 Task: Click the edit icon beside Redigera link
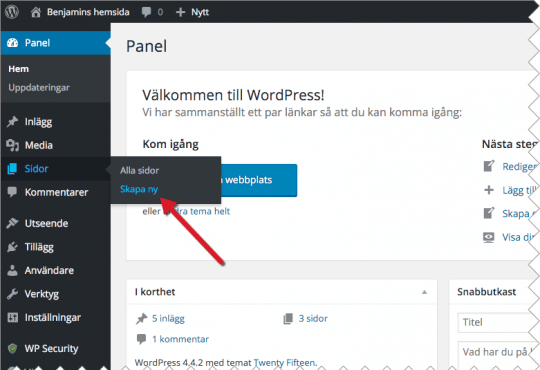click(489, 166)
